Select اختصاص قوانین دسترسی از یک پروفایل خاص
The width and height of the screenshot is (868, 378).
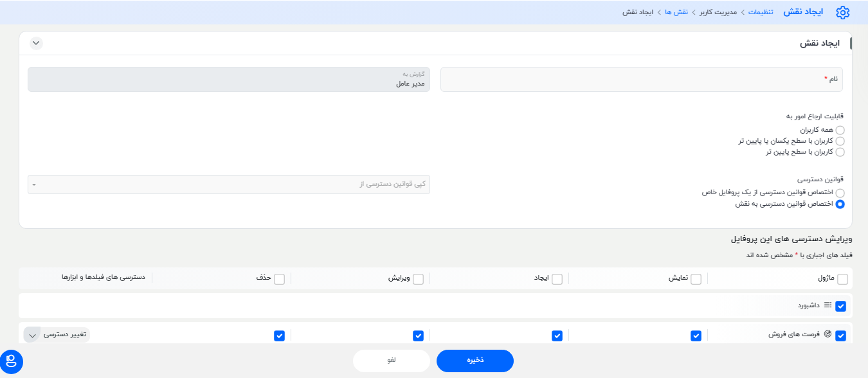point(841,192)
